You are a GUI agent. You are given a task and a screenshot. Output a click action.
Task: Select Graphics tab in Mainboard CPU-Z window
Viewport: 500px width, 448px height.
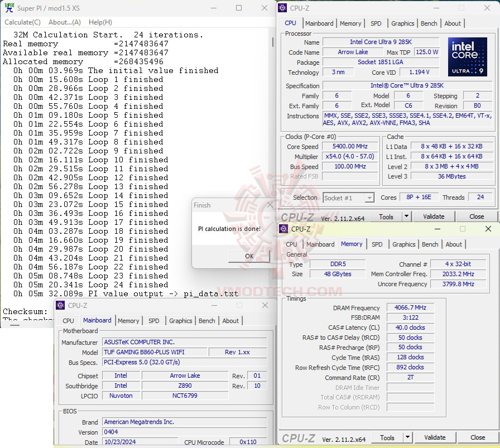click(x=180, y=321)
